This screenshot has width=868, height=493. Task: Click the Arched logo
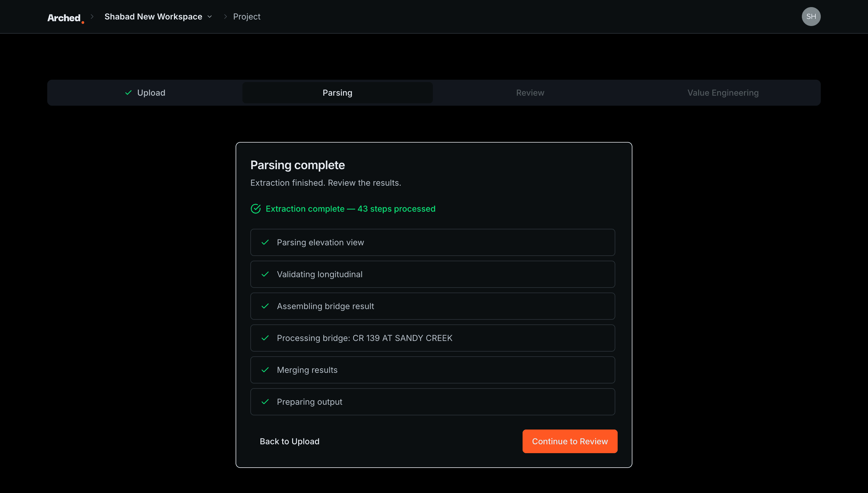point(65,17)
